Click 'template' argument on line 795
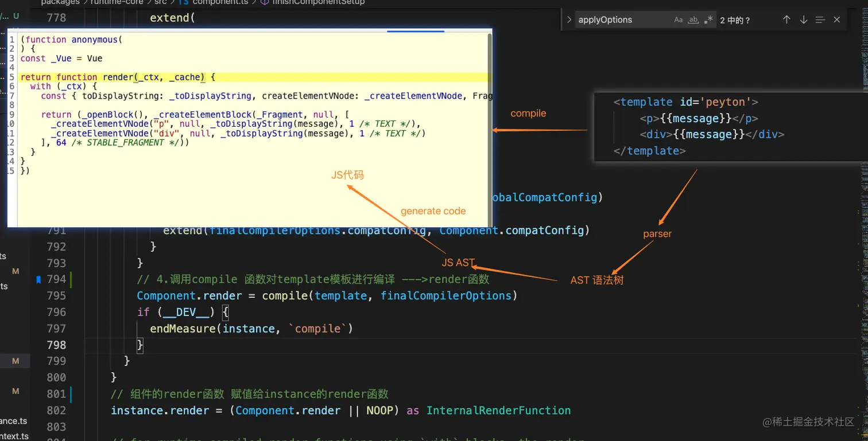 click(x=340, y=296)
